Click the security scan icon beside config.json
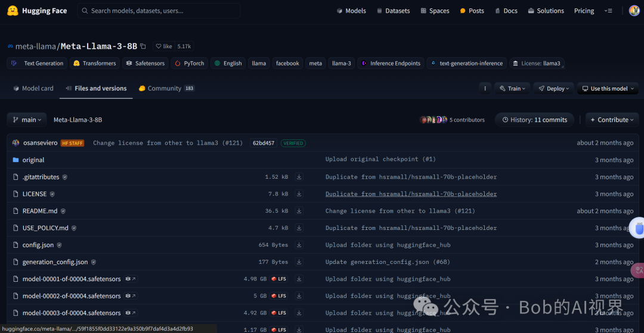This screenshot has width=644, height=333. tap(59, 245)
